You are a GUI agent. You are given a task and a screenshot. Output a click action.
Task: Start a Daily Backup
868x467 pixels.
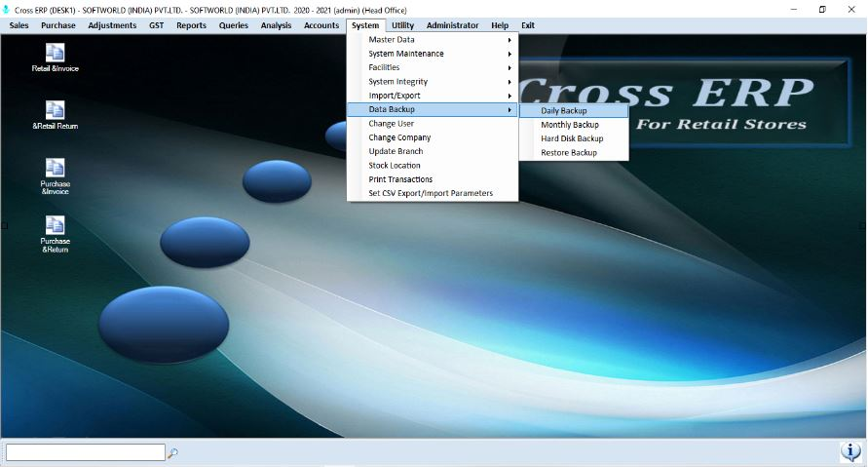pyautogui.click(x=574, y=111)
